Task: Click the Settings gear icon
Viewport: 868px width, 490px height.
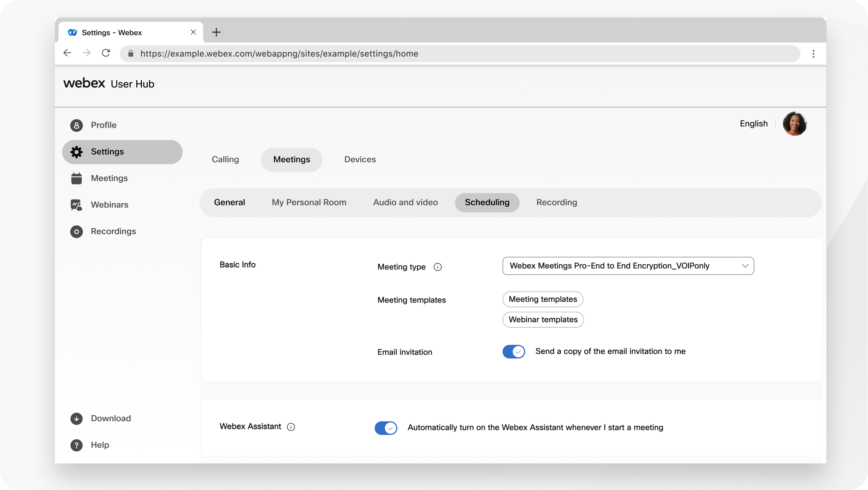Action: coord(76,151)
